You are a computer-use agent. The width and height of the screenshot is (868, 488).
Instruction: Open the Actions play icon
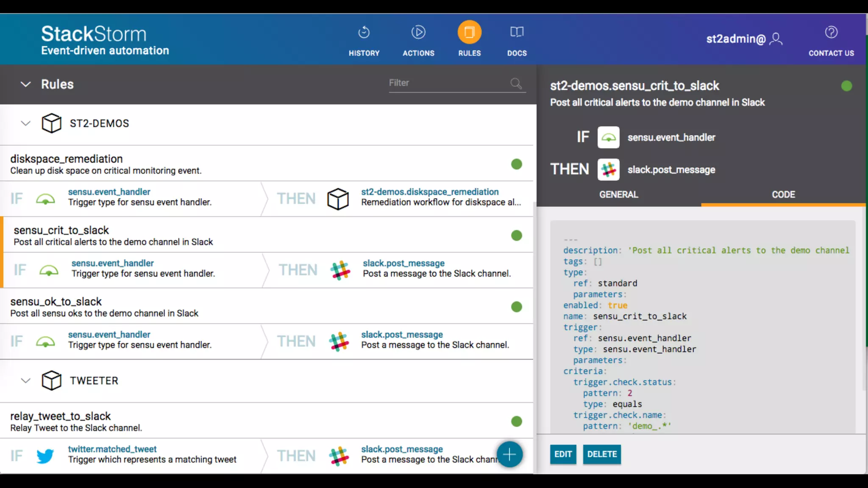click(x=418, y=33)
